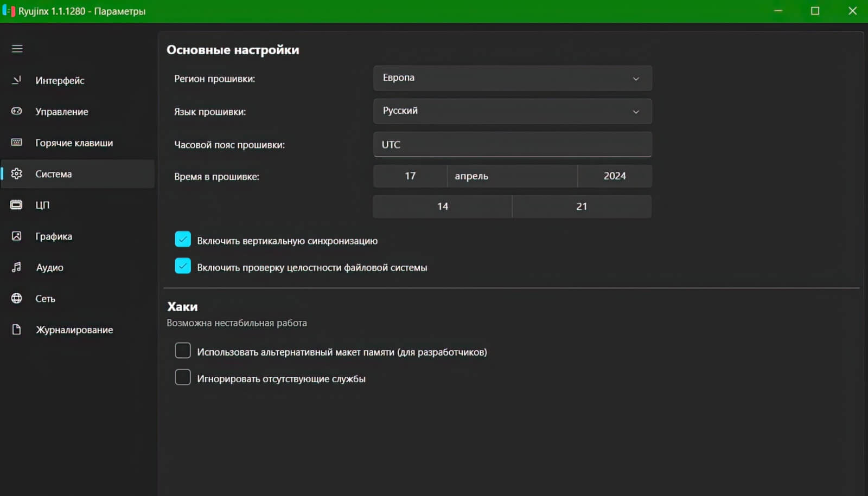Click the Язык прошивки label

[210, 112]
